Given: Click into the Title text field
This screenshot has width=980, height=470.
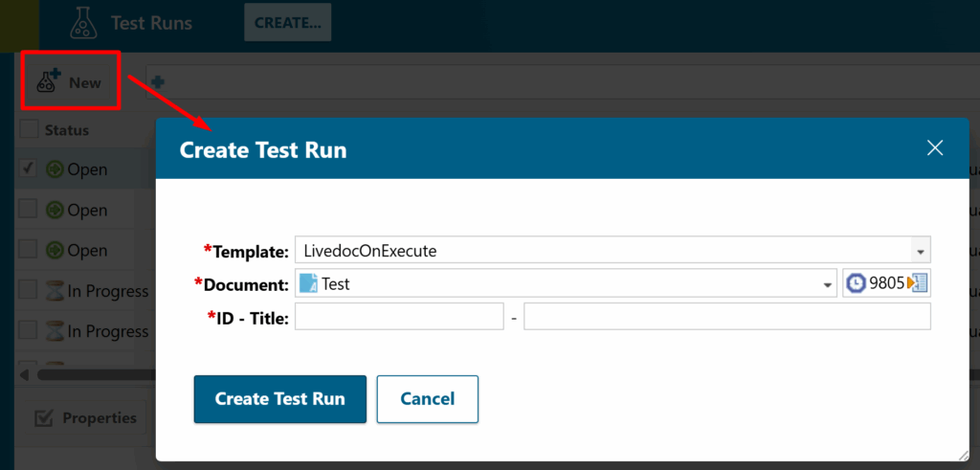Looking at the screenshot, I should tap(726, 317).
